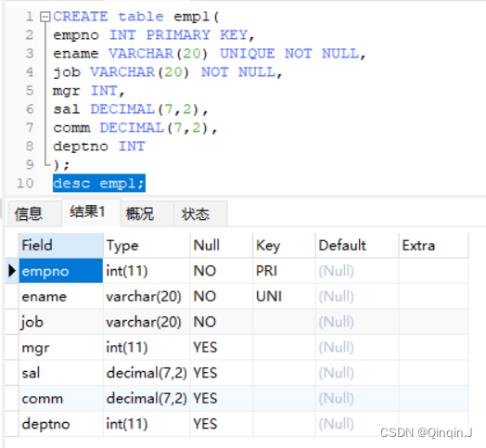The image size is (486, 448).
Task: Click line number 10 in the gutter
Action: pyautogui.click(x=25, y=184)
